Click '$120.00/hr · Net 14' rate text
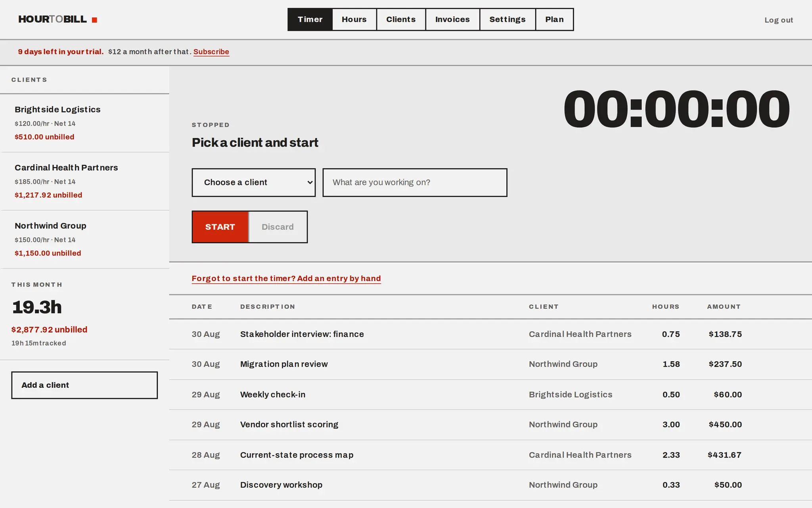This screenshot has height=508, width=812. coord(45,124)
